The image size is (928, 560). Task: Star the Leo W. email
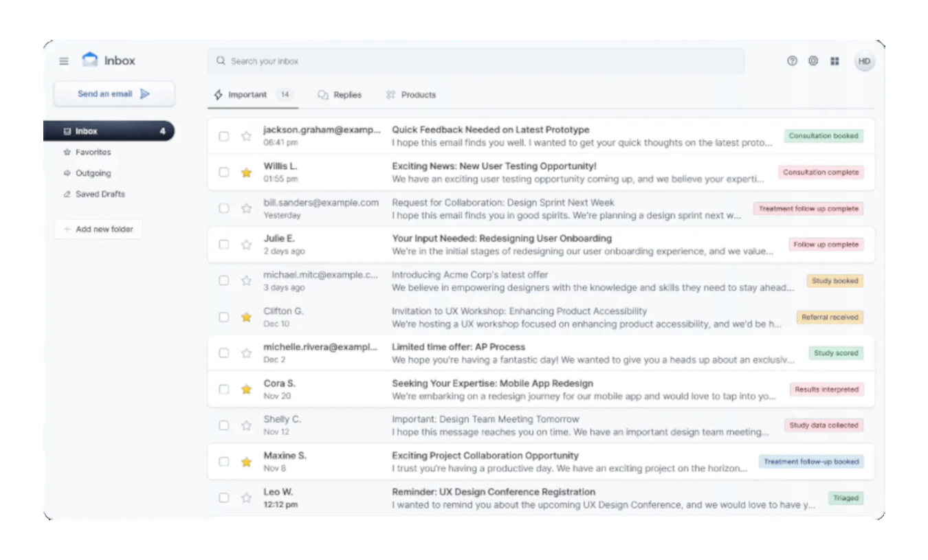[x=246, y=497]
